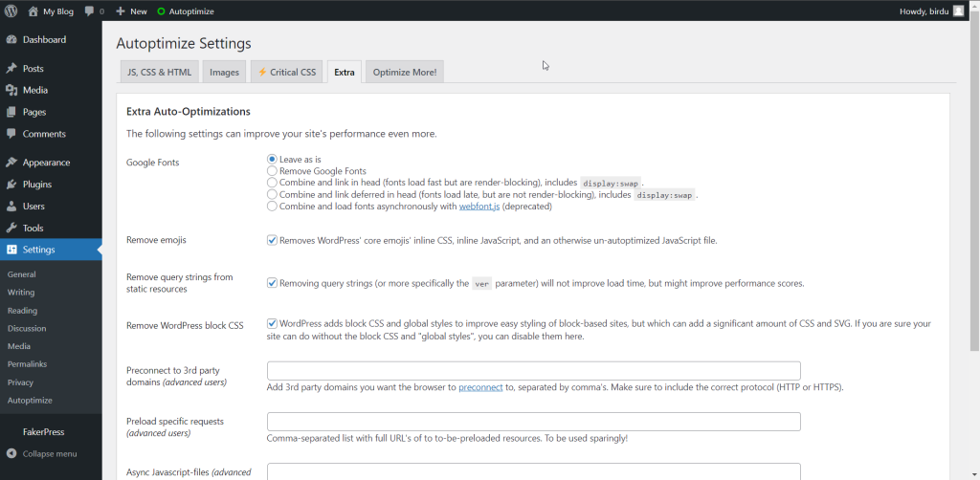Click the Posts pushpin icon
Viewport: 980px width, 480px height.
[11, 68]
